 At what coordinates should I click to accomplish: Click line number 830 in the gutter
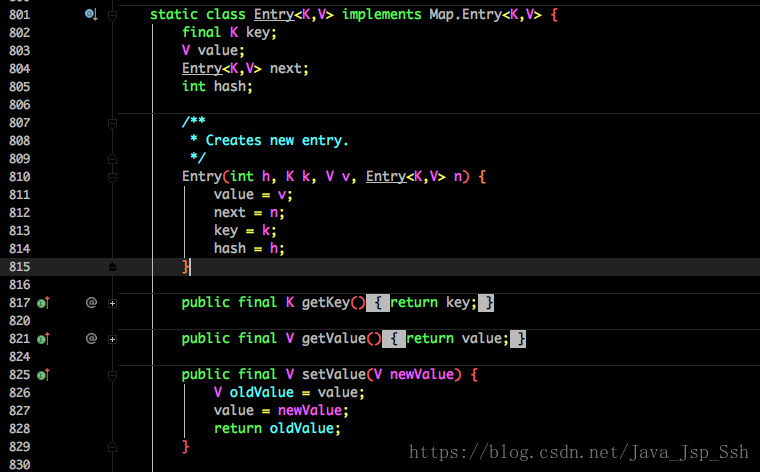click(x=19, y=465)
